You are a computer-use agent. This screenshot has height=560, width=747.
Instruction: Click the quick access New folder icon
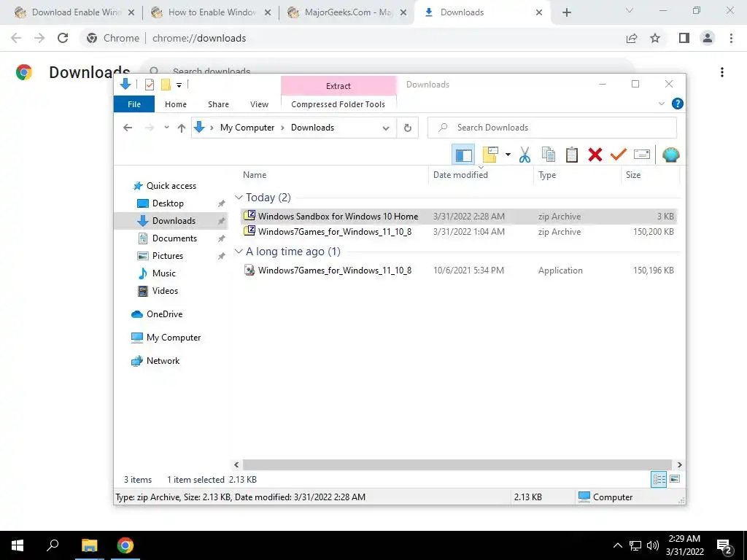(x=166, y=85)
